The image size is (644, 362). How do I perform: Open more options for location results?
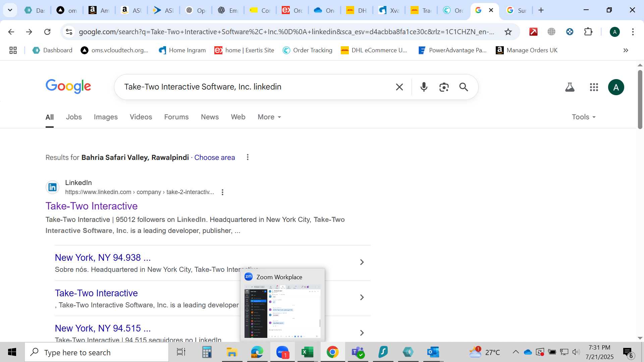[248, 157]
